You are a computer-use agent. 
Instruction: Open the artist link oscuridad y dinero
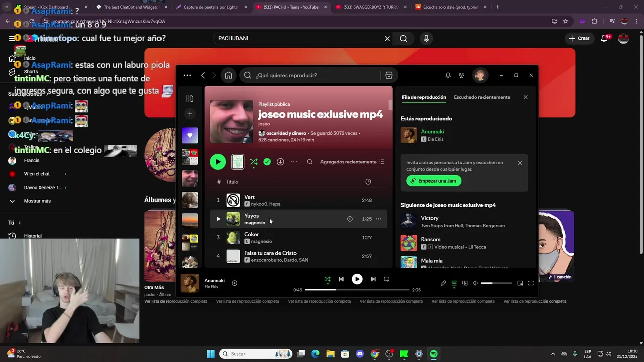[286, 133]
